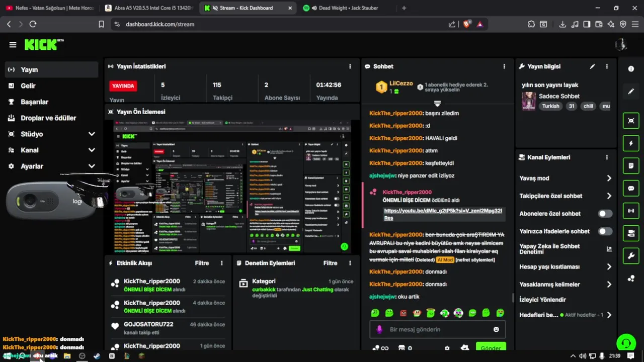Open Brave downloads icon

point(562,24)
